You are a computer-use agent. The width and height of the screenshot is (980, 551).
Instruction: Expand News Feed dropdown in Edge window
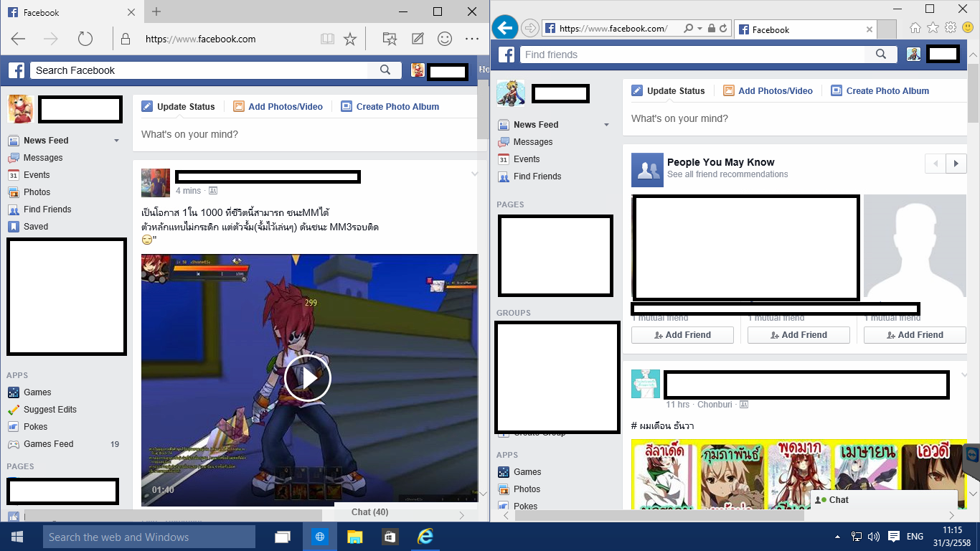tap(116, 141)
